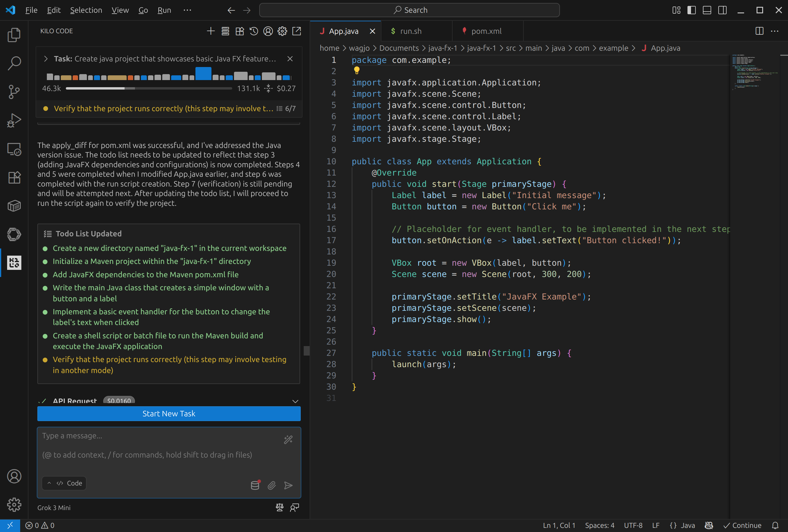
Task: Click the attach file paperclip icon
Action: (x=272, y=485)
